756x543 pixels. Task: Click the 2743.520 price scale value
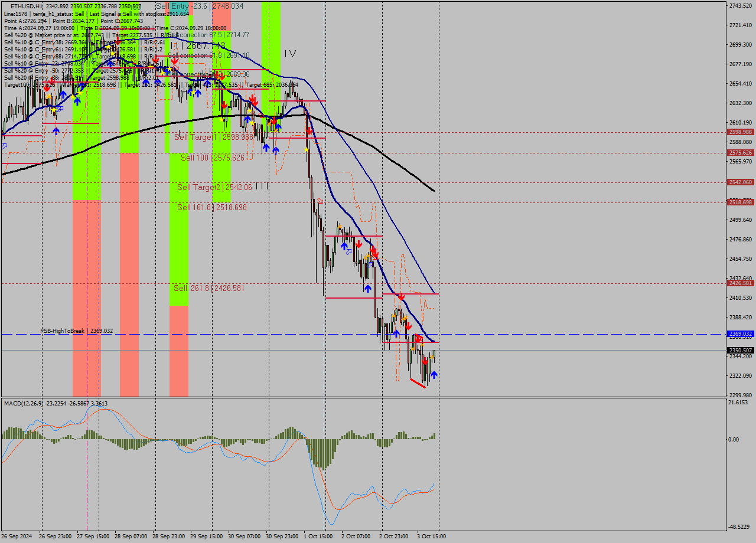pos(740,5)
